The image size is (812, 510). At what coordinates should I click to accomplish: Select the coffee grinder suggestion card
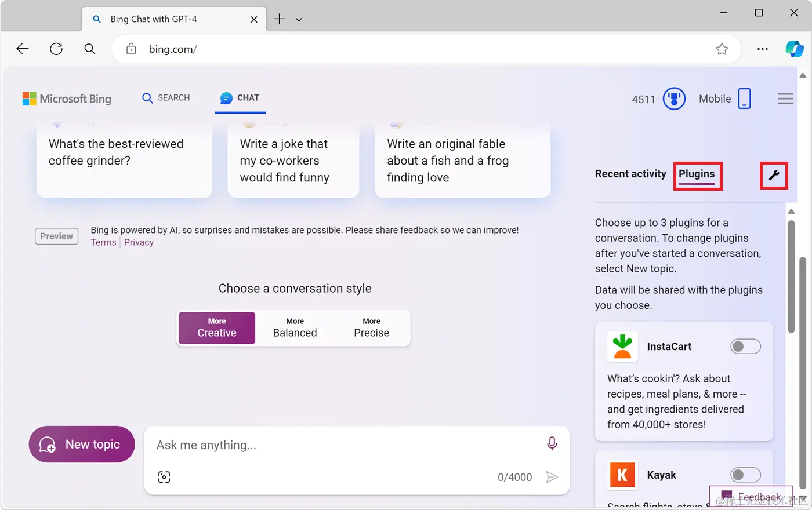[x=124, y=160]
